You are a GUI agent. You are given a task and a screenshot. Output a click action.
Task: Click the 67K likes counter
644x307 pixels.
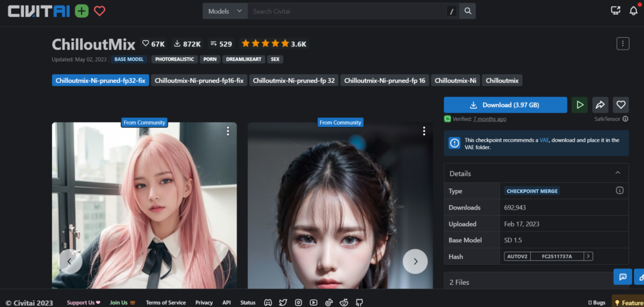[153, 43]
